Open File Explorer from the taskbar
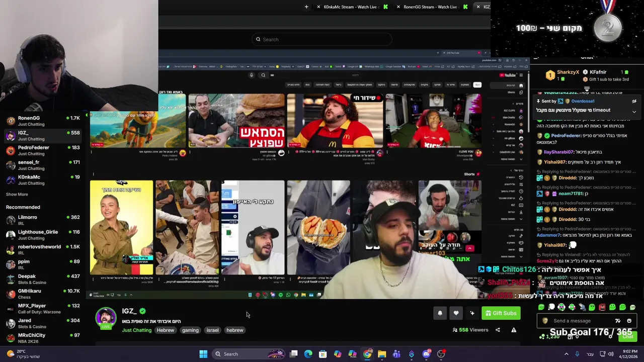Image resolution: width=644 pixels, height=362 pixels. [x=382, y=354]
